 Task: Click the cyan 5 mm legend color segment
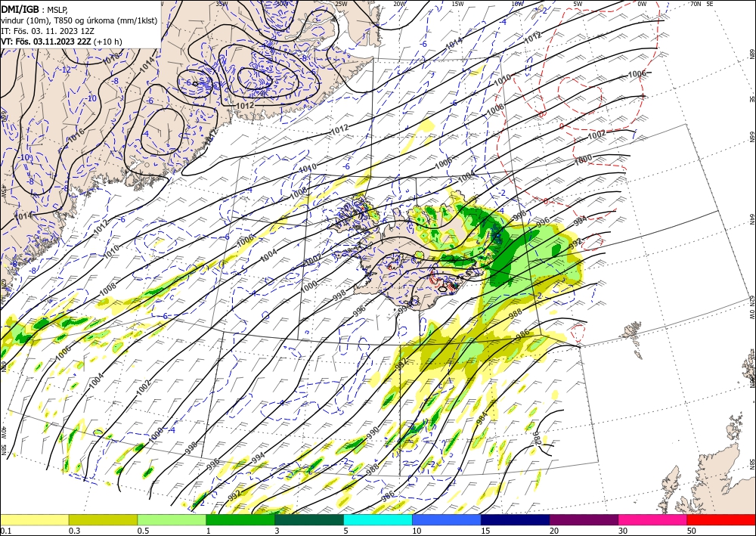click(378, 519)
